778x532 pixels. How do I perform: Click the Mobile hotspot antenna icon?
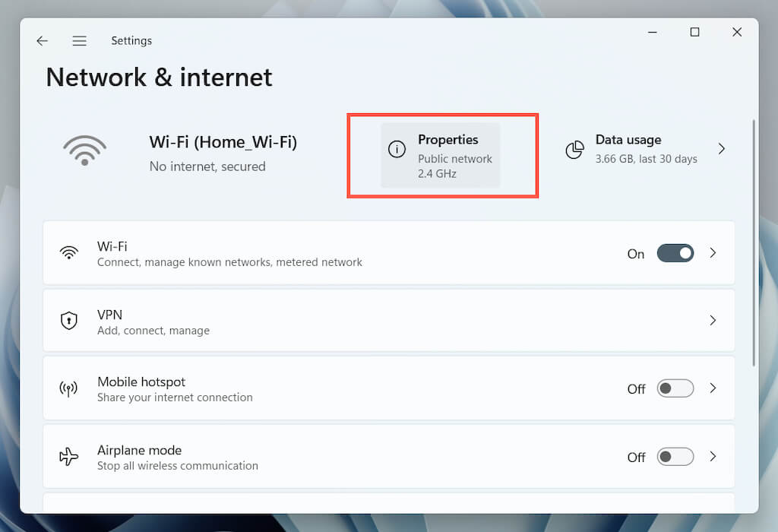(x=69, y=389)
